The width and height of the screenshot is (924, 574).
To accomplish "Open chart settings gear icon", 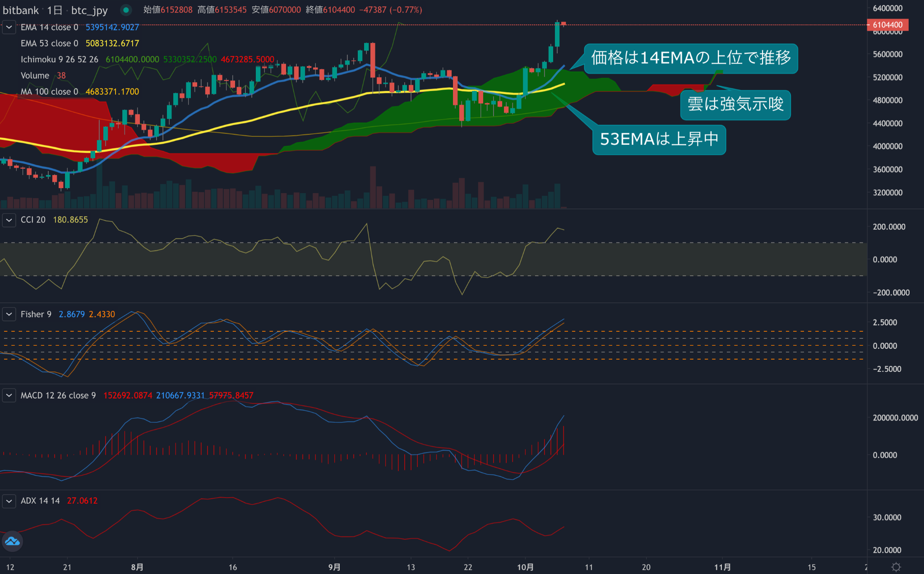I will coord(896,567).
